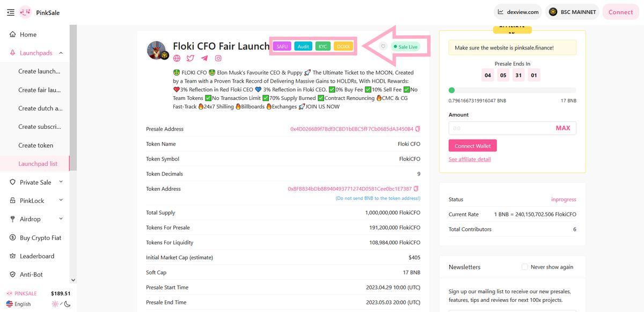Viewport: 644px width, 312px height.
Task: Open Create token menu item
Action: click(x=35, y=146)
